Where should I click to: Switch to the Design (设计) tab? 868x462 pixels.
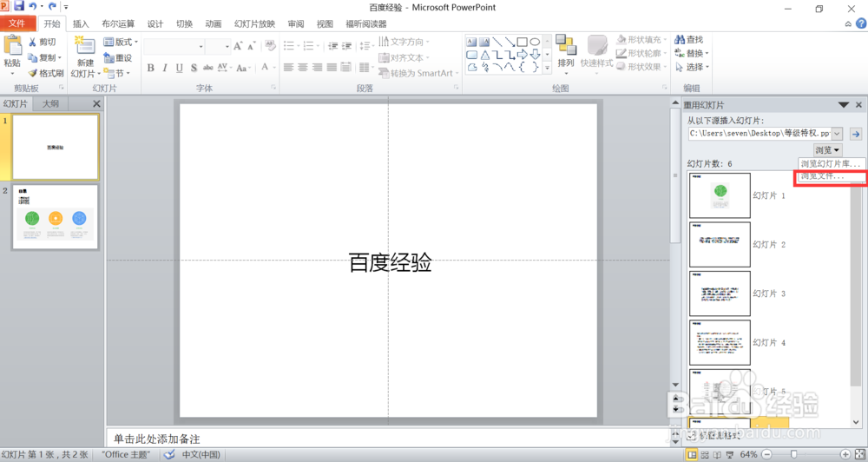point(155,23)
